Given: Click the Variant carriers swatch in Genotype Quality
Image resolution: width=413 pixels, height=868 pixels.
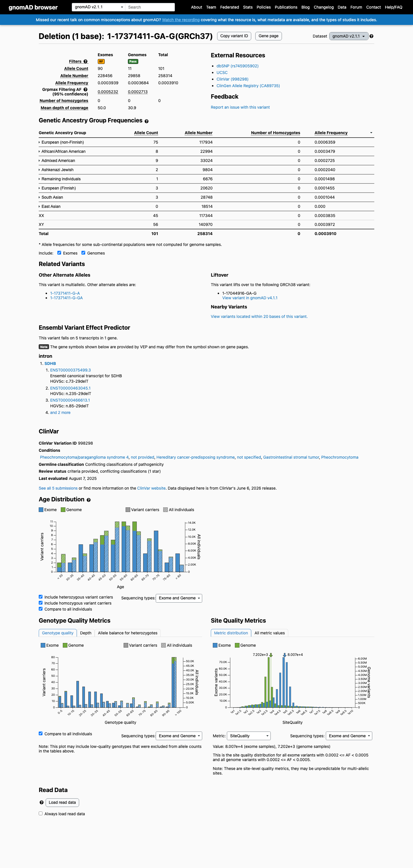Looking at the screenshot, I should [126, 645].
